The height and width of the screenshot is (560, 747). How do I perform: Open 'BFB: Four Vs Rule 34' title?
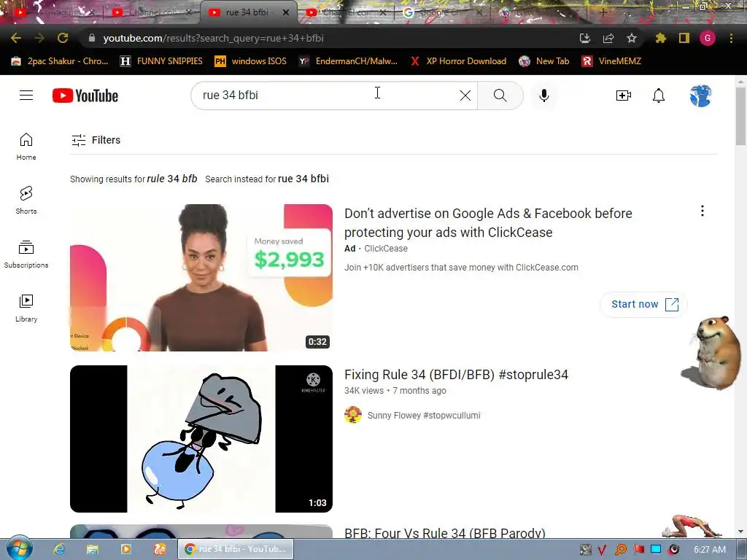tap(444, 532)
